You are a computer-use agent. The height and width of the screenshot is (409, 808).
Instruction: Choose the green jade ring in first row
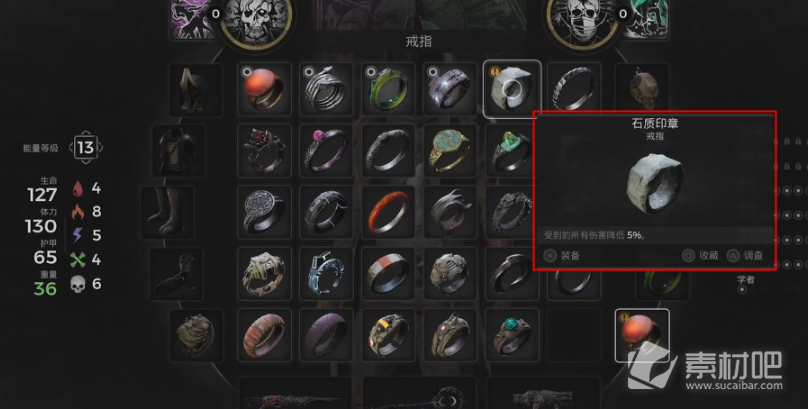click(x=388, y=89)
